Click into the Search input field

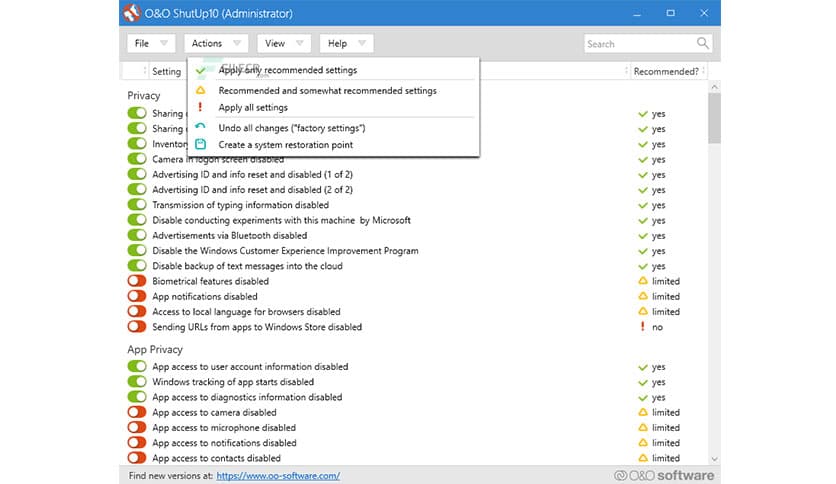(x=638, y=44)
